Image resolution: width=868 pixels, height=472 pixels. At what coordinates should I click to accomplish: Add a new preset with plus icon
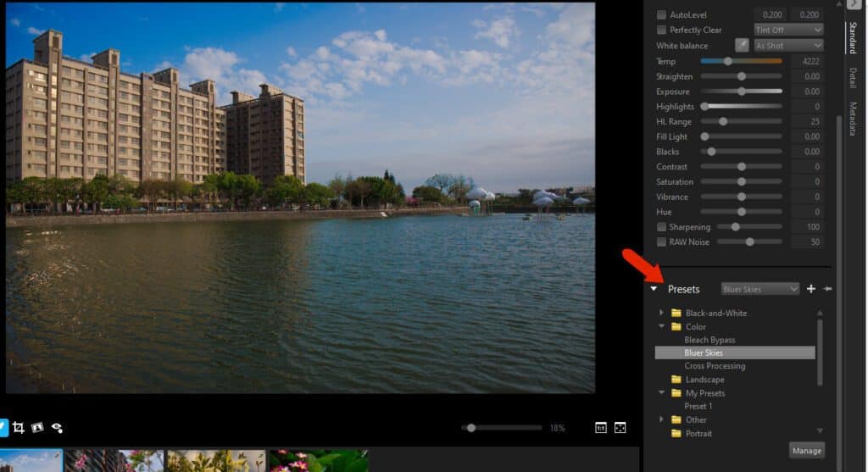810,289
